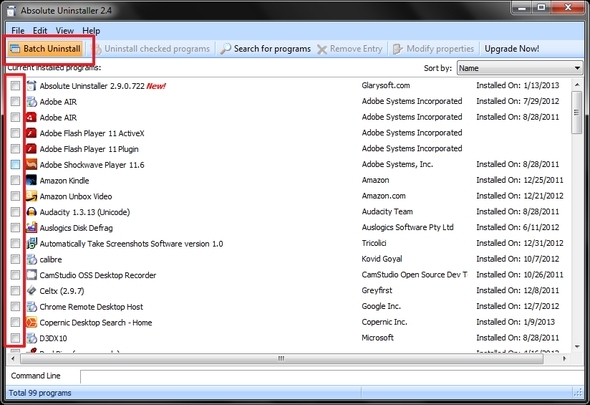Click the horizontal scrollbar thumb
590x405 pixels.
281,358
